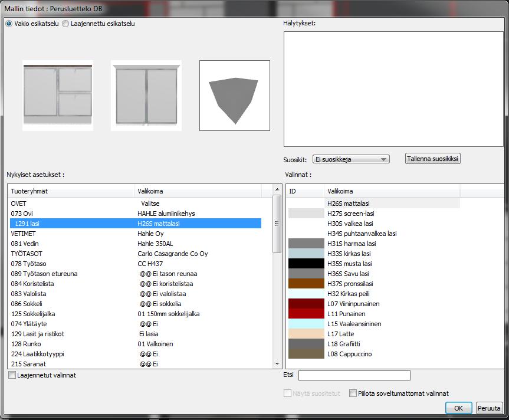Select the 125 Sokkelijalka row
Viewport: 509px width, 420px height.
click(136, 314)
